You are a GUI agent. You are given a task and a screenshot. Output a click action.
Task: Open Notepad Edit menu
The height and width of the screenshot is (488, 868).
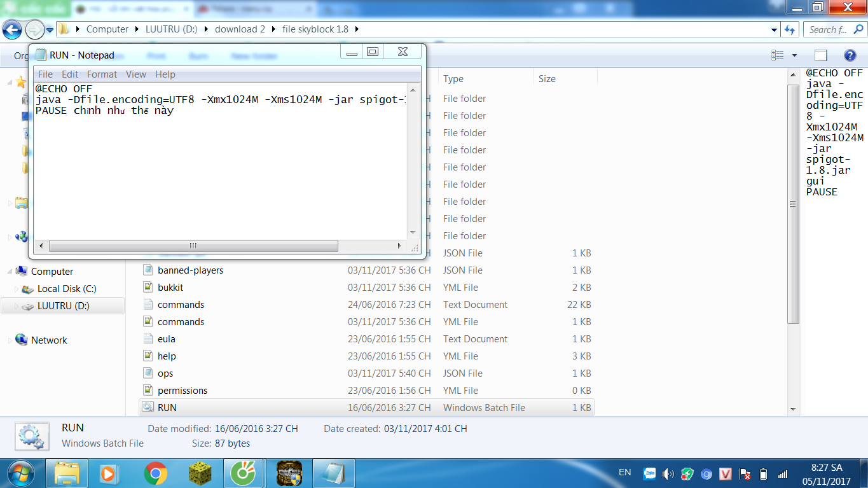70,74
